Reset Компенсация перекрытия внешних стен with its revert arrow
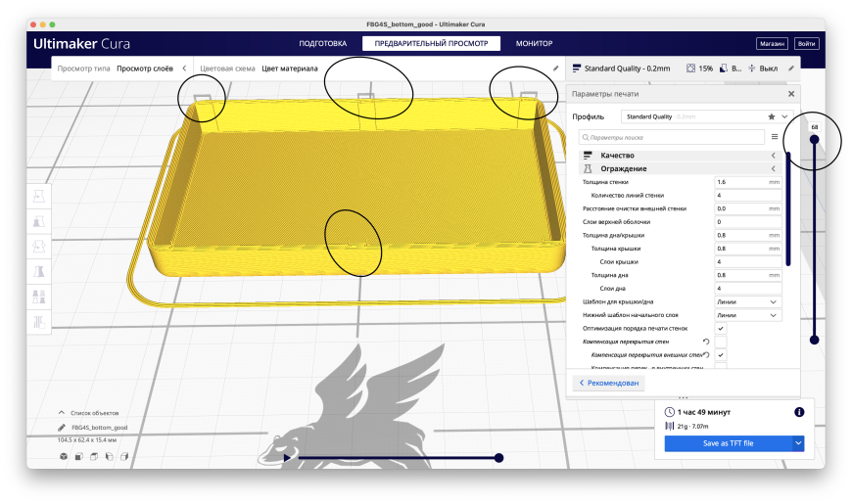This screenshot has height=504, width=852. pos(706,354)
